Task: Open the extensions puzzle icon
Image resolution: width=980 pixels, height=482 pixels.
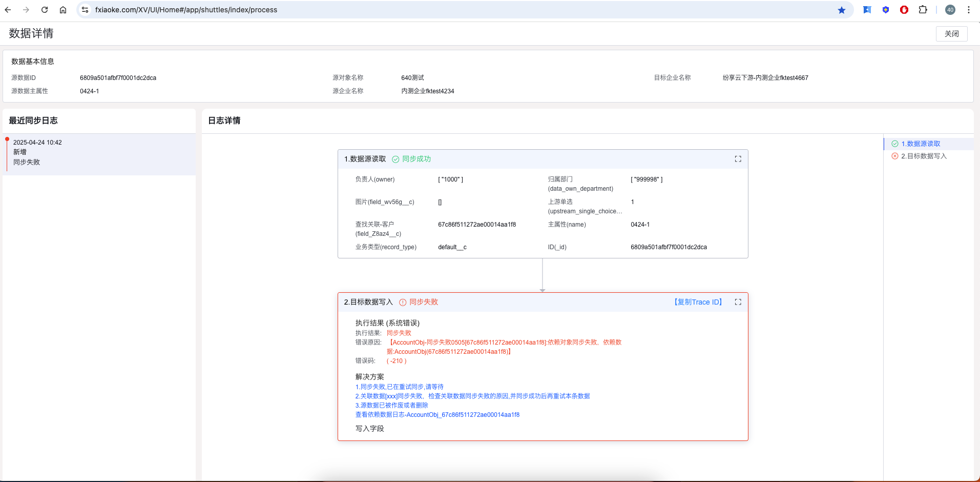Action: point(923,10)
